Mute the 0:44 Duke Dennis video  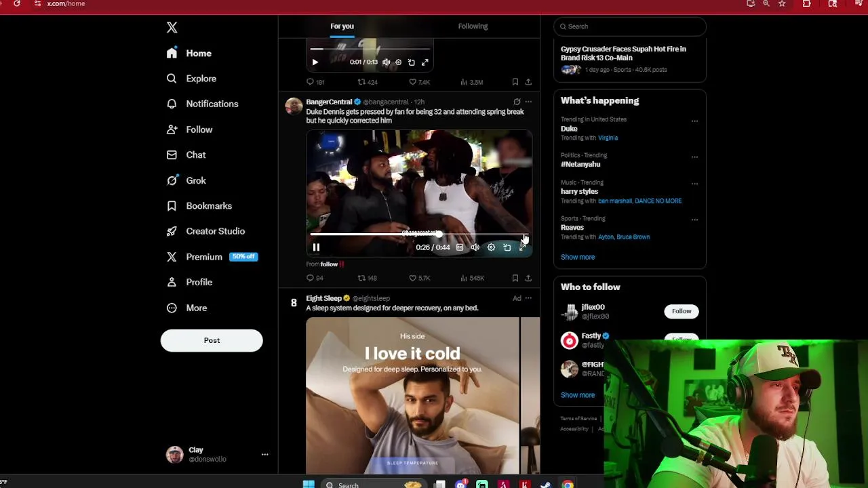click(475, 247)
